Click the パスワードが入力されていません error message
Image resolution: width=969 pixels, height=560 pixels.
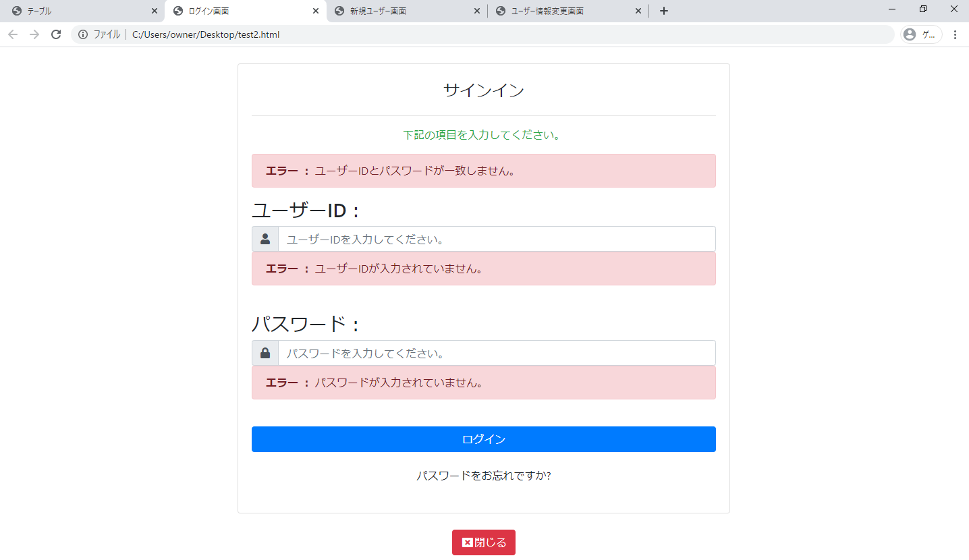click(484, 383)
